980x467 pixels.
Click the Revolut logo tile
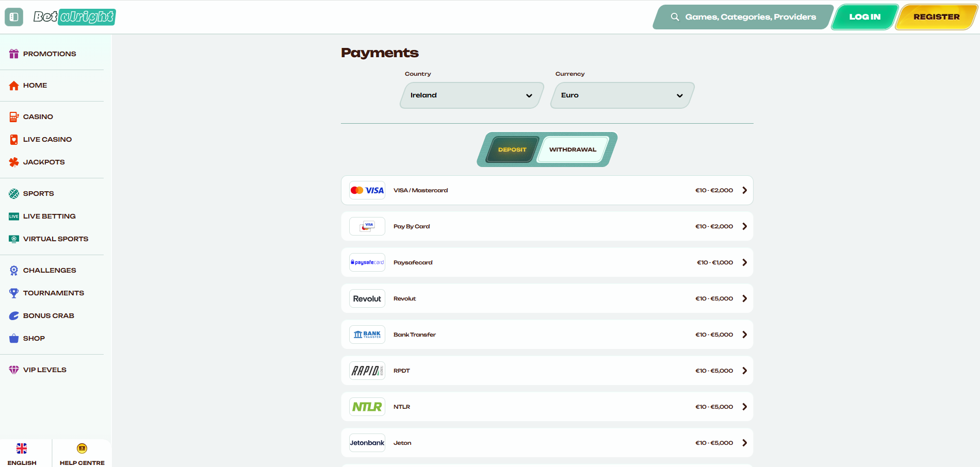pyautogui.click(x=367, y=298)
